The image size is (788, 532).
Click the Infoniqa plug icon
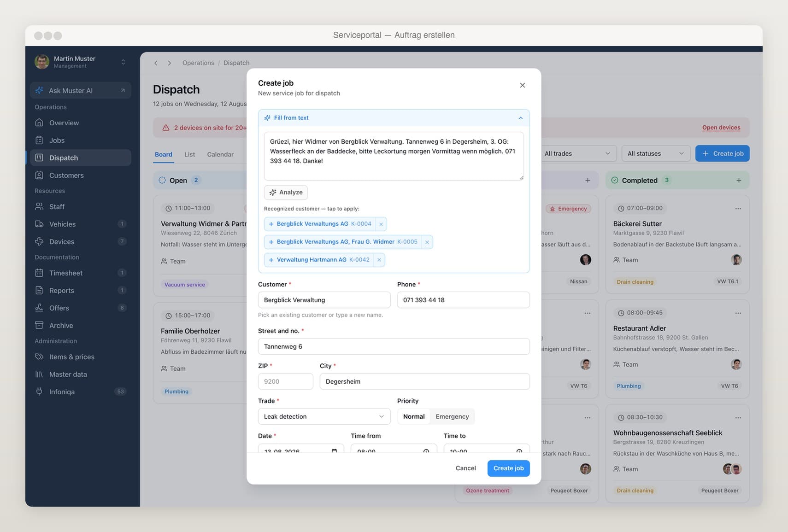[x=39, y=392]
